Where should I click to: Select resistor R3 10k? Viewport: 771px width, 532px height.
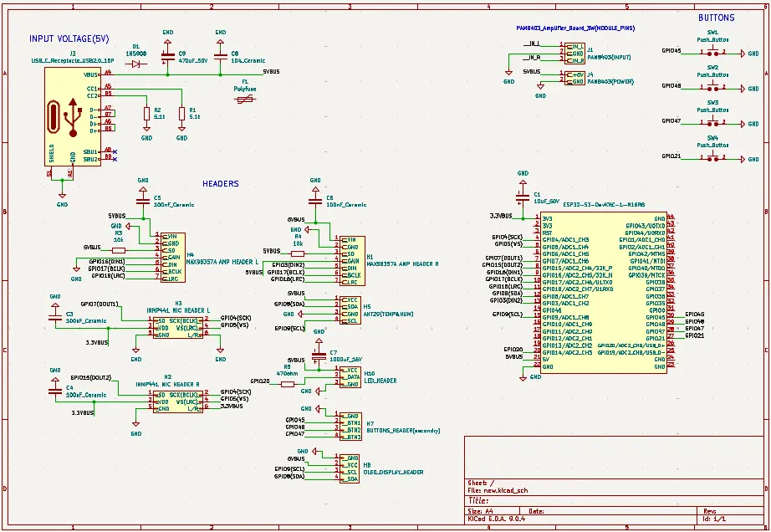click(119, 250)
